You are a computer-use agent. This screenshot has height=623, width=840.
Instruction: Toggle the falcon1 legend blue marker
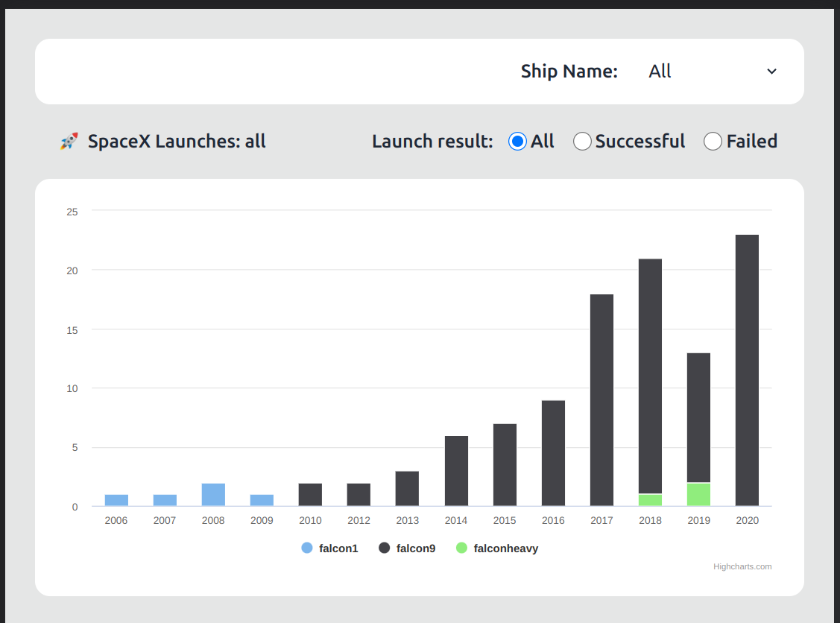307,548
